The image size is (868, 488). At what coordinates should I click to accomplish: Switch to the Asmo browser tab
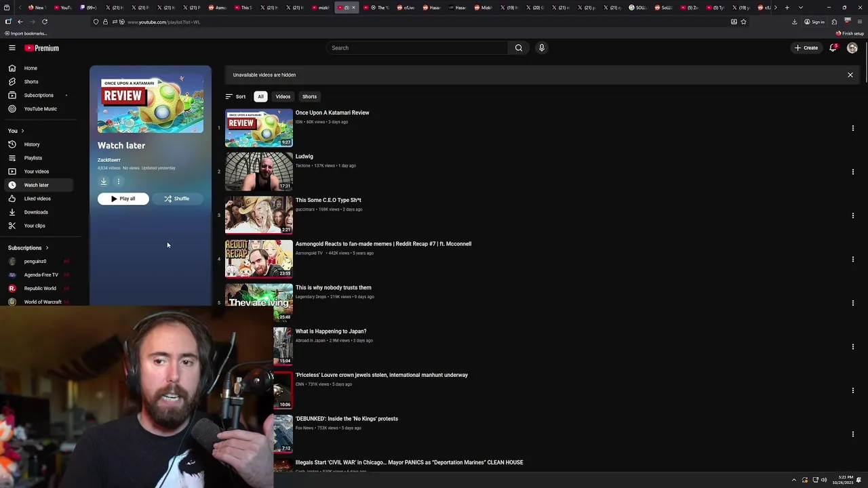click(217, 7)
